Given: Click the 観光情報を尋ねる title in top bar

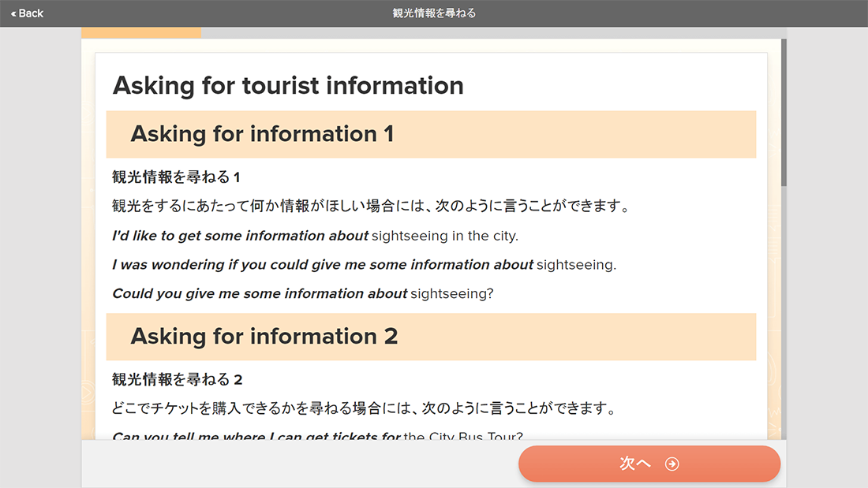Looking at the screenshot, I should point(434,13).
